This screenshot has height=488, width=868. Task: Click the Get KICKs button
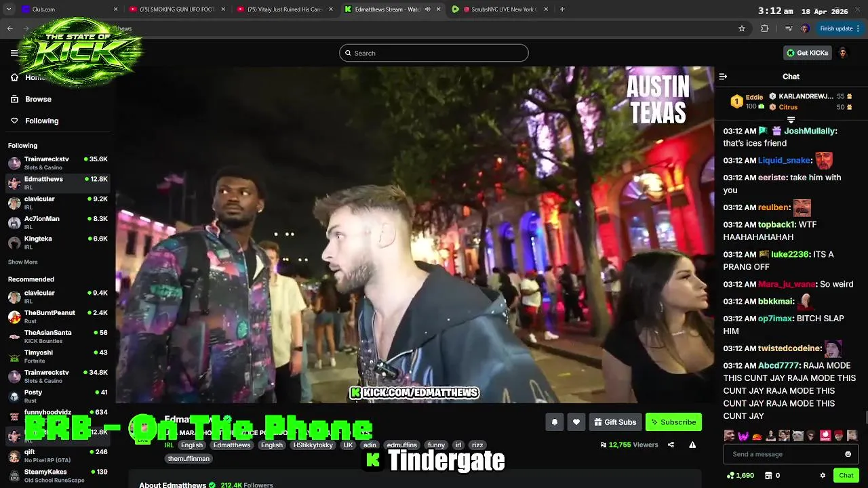pyautogui.click(x=807, y=53)
